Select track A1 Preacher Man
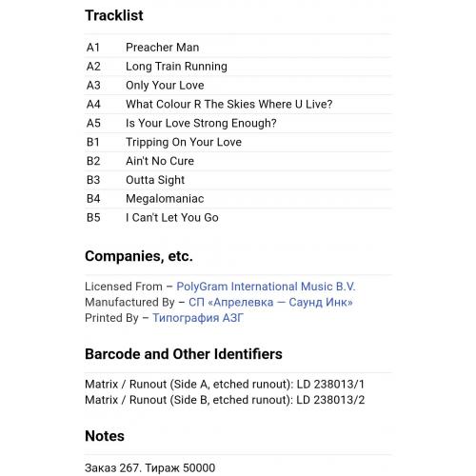Viewport: 476px width, 476px height. (x=238, y=48)
